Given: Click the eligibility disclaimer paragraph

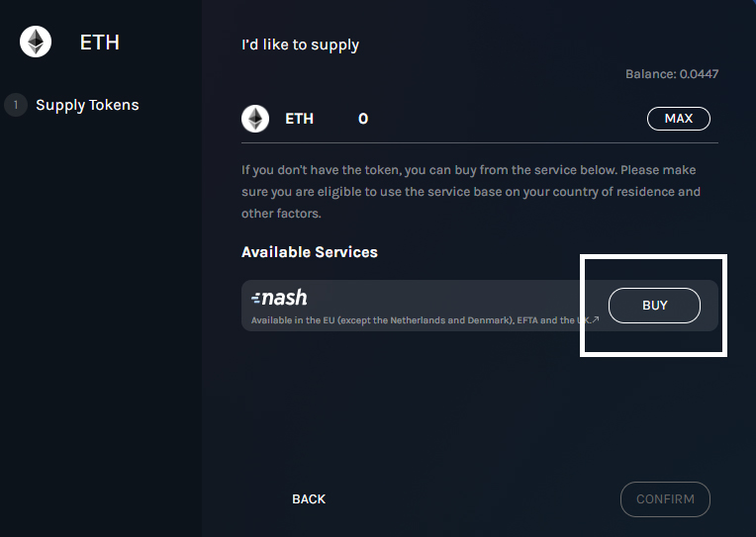Looking at the screenshot, I should tap(471, 192).
